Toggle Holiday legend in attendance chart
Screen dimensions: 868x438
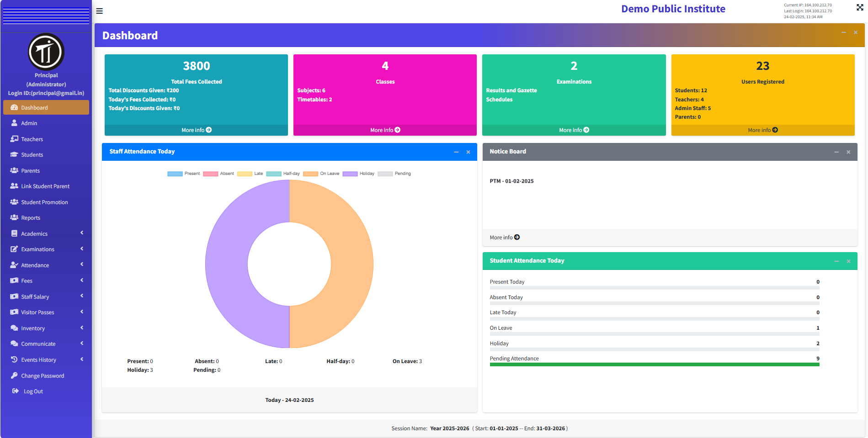click(358, 174)
